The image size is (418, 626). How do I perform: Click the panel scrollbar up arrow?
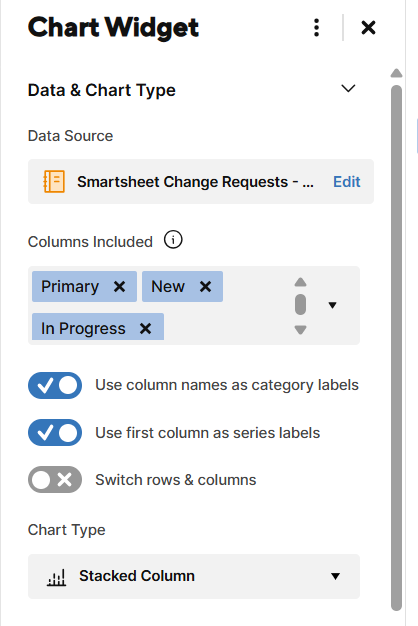pyautogui.click(x=396, y=73)
